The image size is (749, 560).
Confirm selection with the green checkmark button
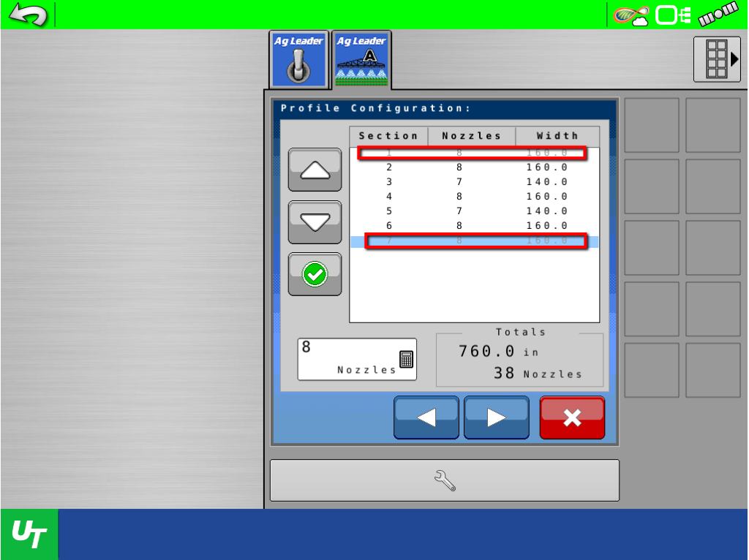315,273
